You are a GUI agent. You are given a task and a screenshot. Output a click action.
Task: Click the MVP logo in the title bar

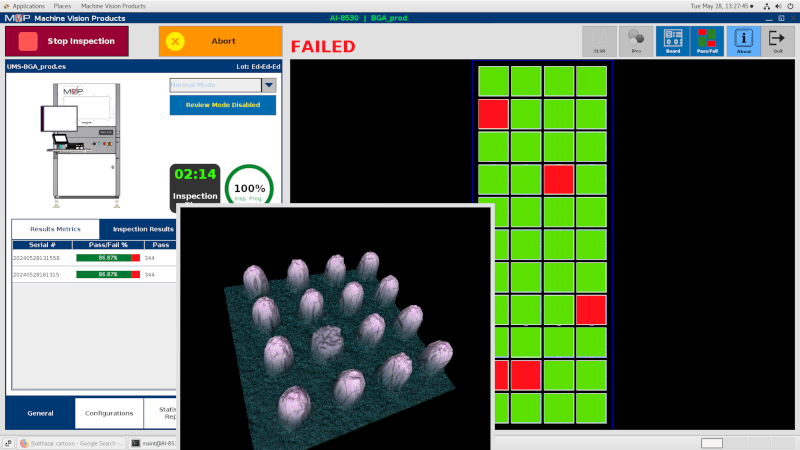coord(17,18)
